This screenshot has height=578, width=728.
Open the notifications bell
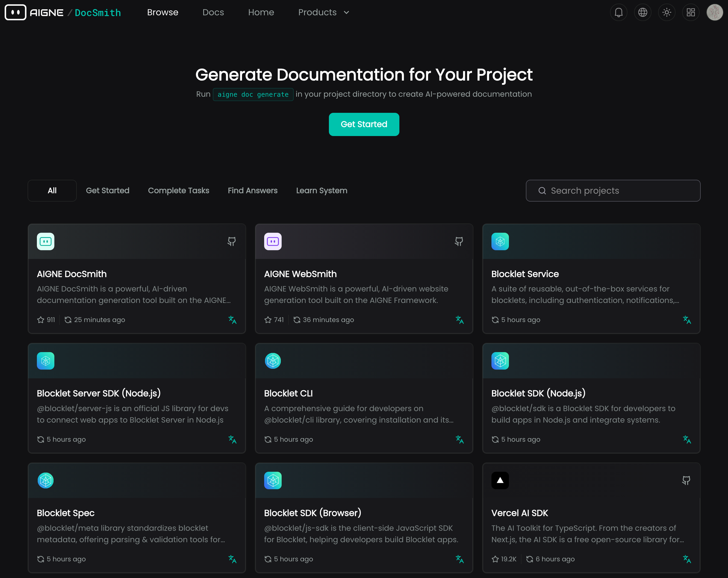618,13
